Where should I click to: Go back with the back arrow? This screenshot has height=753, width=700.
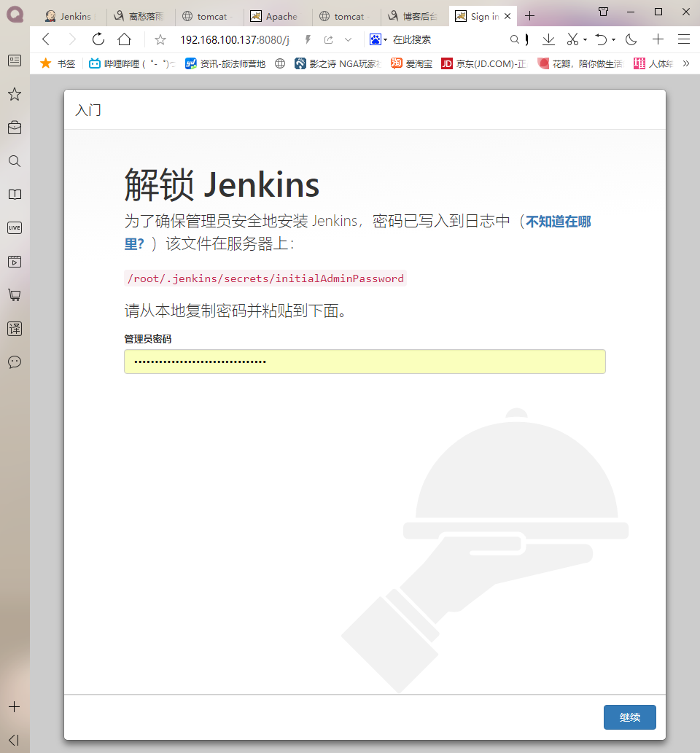[46, 39]
